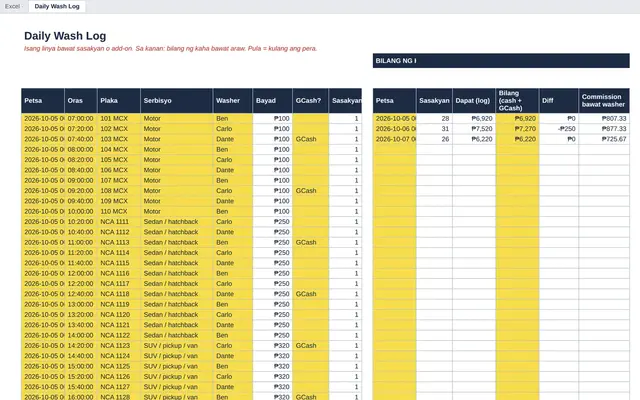Select summary Sasakyan value 31
This screenshot has height=400, width=640.
pyautogui.click(x=434, y=129)
